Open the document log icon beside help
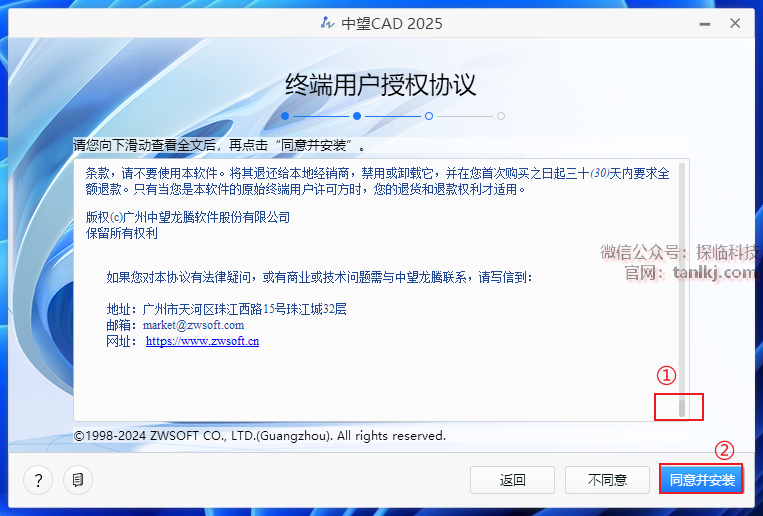The height and width of the screenshot is (516, 763). click(x=78, y=480)
